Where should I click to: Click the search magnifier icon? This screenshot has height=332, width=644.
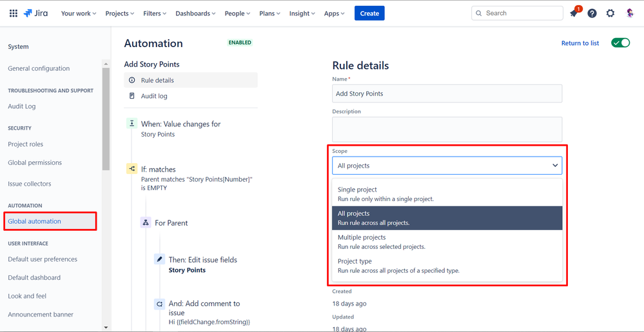click(x=478, y=13)
